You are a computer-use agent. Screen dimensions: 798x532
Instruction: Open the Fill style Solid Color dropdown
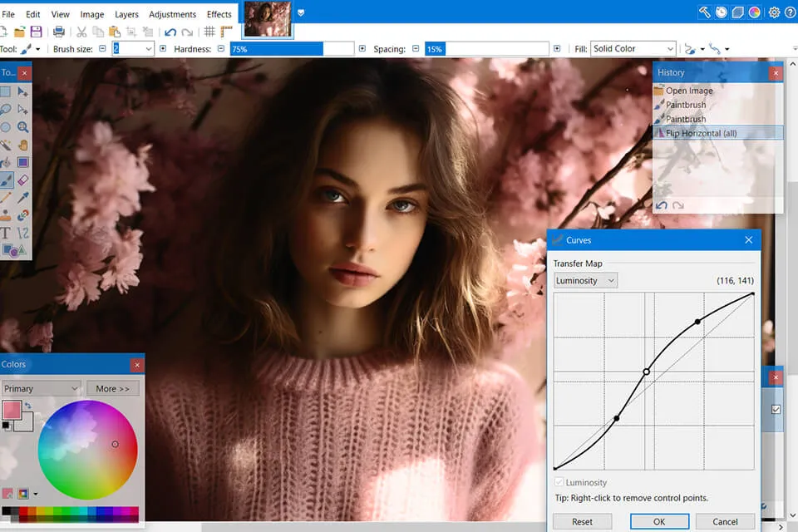click(633, 49)
